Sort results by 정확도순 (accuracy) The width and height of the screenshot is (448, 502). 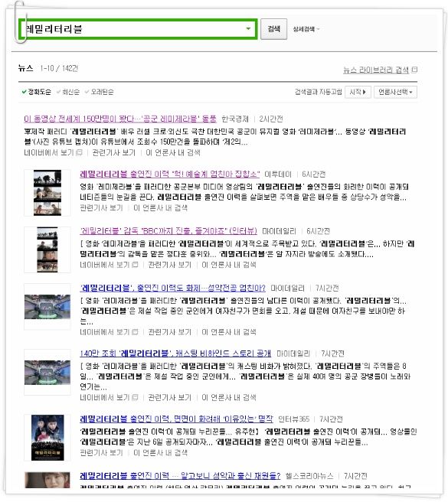[36, 92]
